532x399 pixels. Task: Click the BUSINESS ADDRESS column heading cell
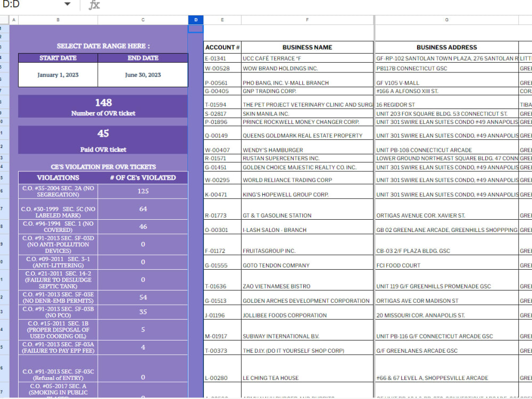(446, 47)
